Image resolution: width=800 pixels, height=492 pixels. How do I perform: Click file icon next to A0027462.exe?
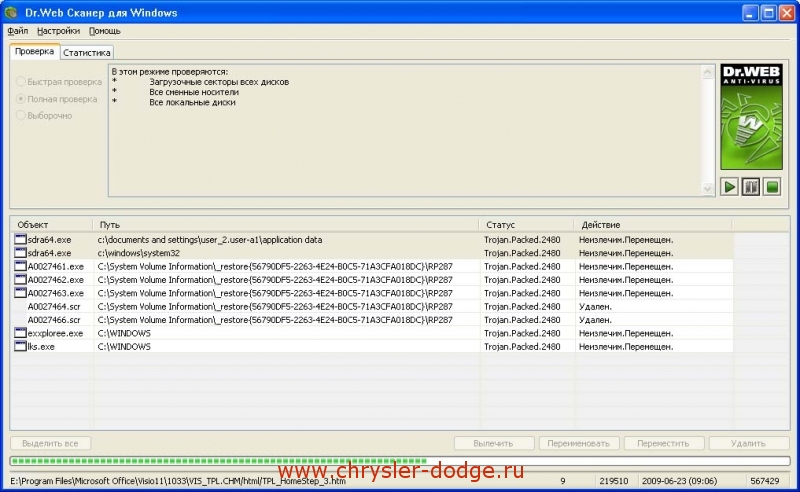(x=20, y=279)
